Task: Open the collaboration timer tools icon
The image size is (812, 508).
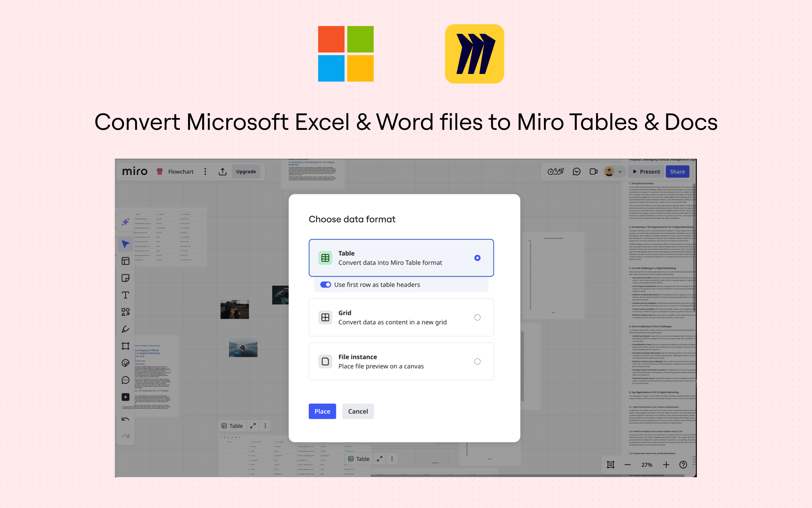Action: [x=556, y=172]
